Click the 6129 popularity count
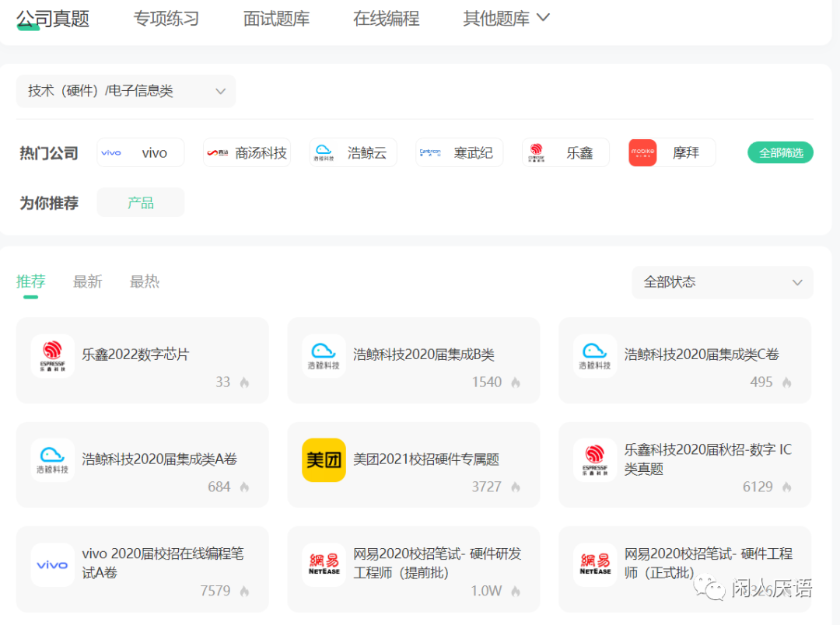The image size is (840, 625). coord(758,487)
